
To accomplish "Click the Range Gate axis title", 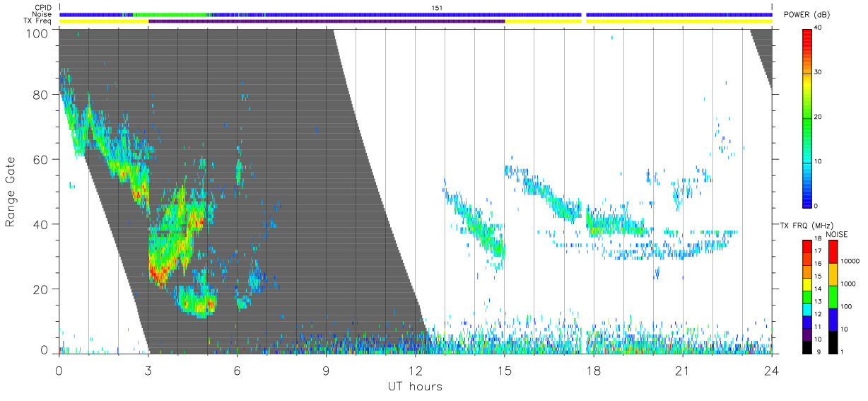I will tap(11, 192).
